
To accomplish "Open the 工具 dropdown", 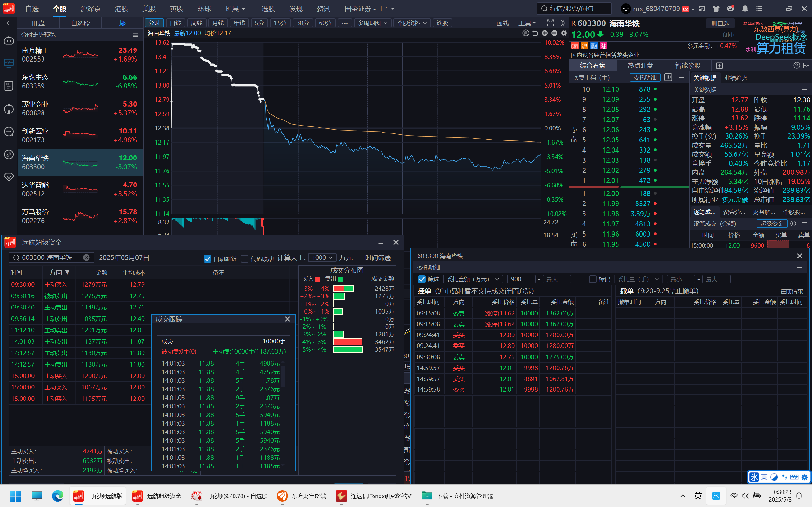I will pyautogui.click(x=527, y=23).
